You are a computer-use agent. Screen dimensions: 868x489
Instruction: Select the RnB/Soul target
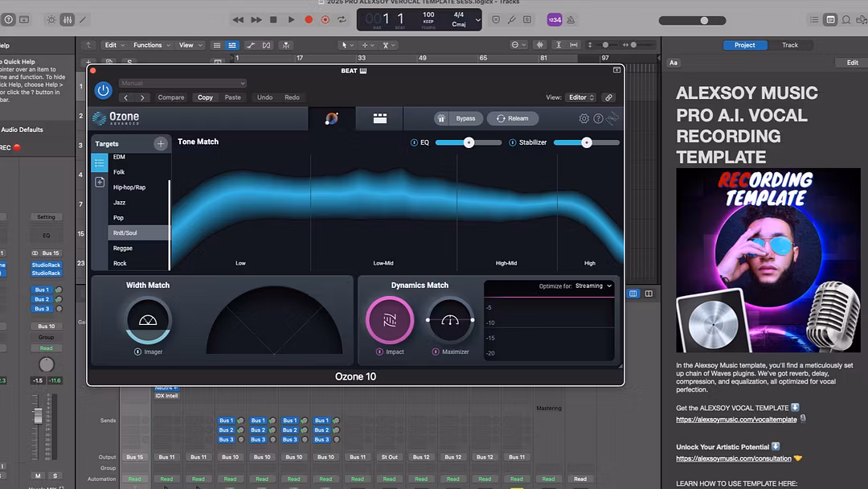click(138, 233)
